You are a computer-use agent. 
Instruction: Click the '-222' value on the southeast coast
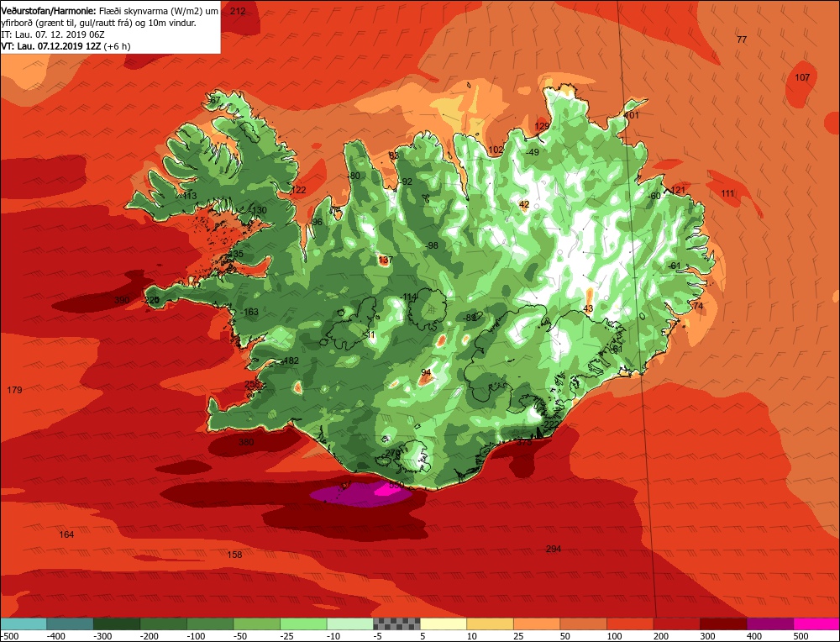(x=549, y=425)
